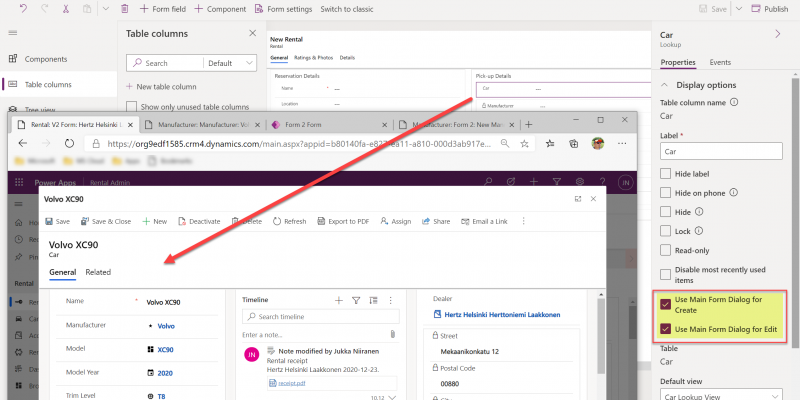Click Export to PDF in the dialog
The height and width of the screenshot is (400, 800).
tap(343, 221)
